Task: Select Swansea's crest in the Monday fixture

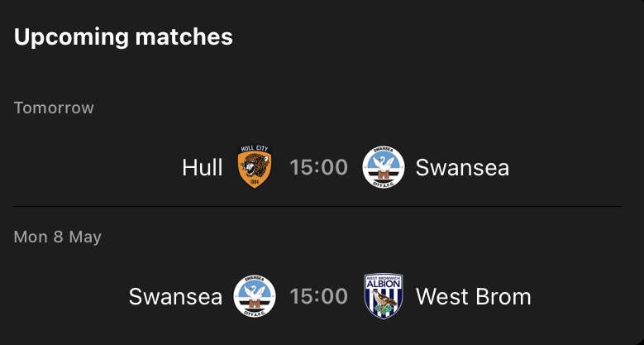Action: [255, 296]
